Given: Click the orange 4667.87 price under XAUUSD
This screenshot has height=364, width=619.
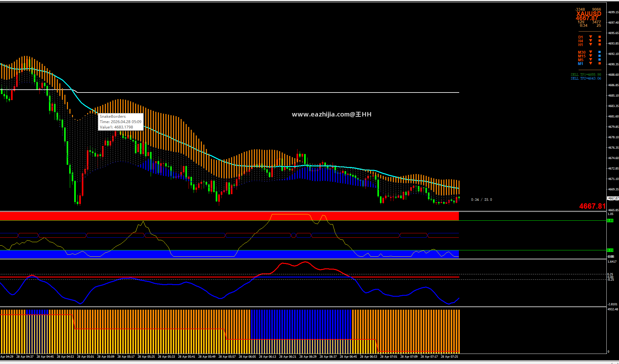Looking at the screenshot, I should click(587, 18).
